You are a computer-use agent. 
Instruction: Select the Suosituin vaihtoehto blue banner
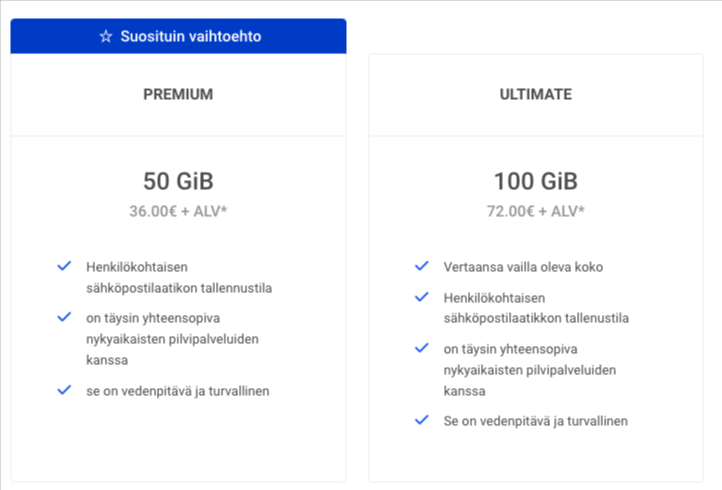179,36
